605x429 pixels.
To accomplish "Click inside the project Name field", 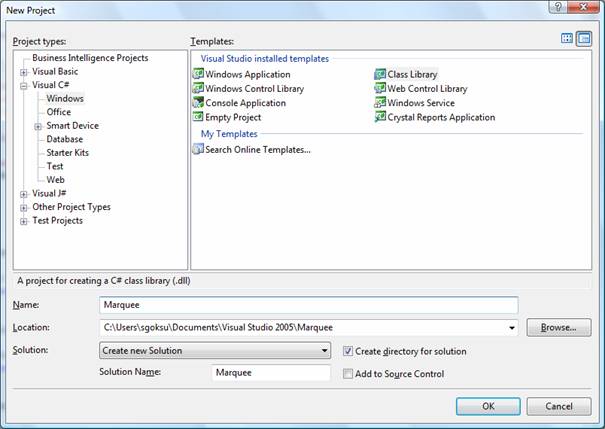I will (x=308, y=305).
